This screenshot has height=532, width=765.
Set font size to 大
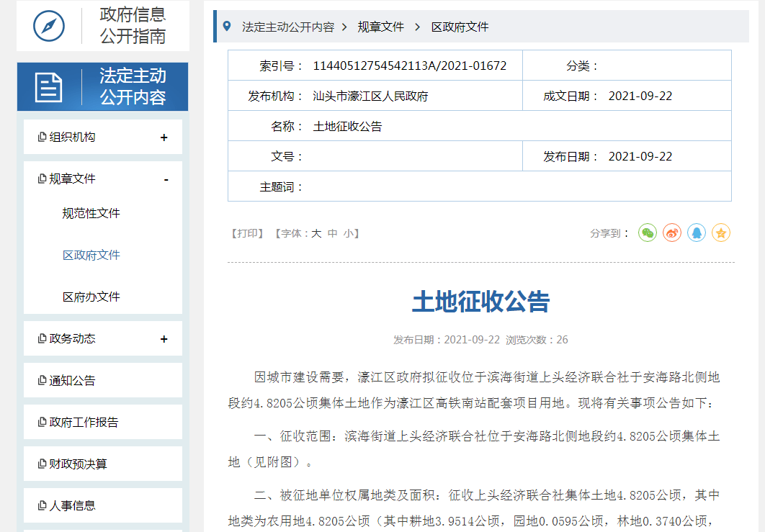click(x=317, y=233)
